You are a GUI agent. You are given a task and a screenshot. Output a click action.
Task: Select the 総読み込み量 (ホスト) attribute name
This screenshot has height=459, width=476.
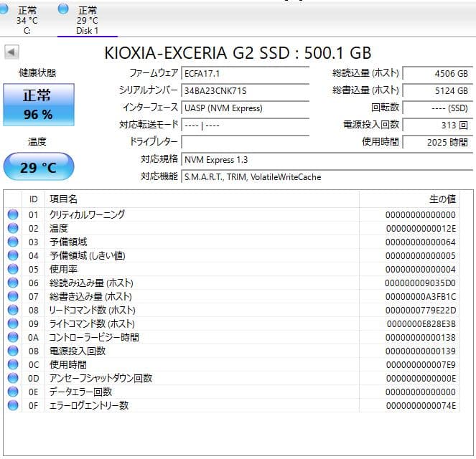click(91, 283)
